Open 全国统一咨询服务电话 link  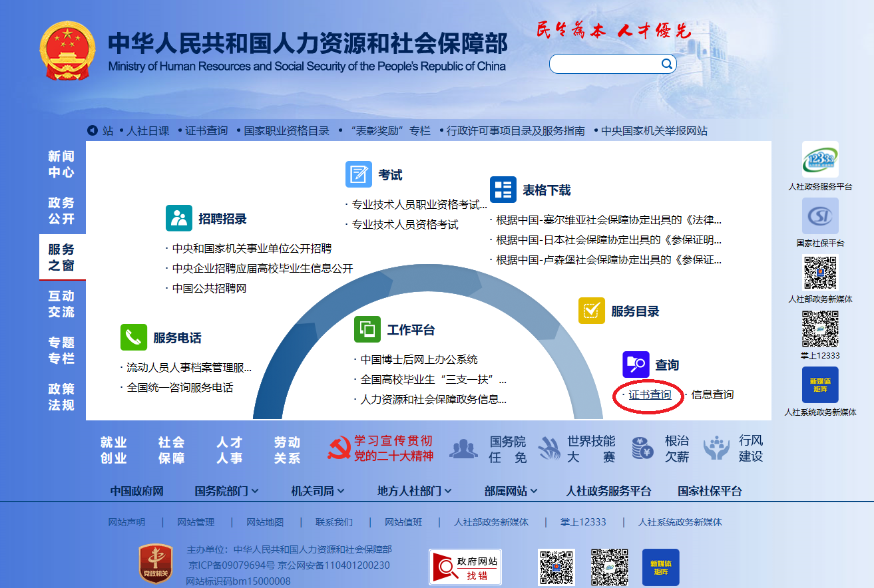(180, 387)
